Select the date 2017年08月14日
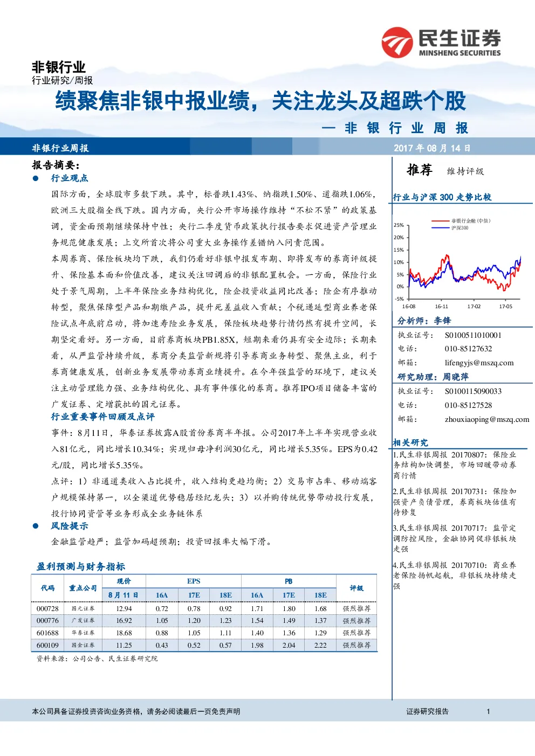Image resolution: width=535 pixels, height=756 pixels. 432,148
